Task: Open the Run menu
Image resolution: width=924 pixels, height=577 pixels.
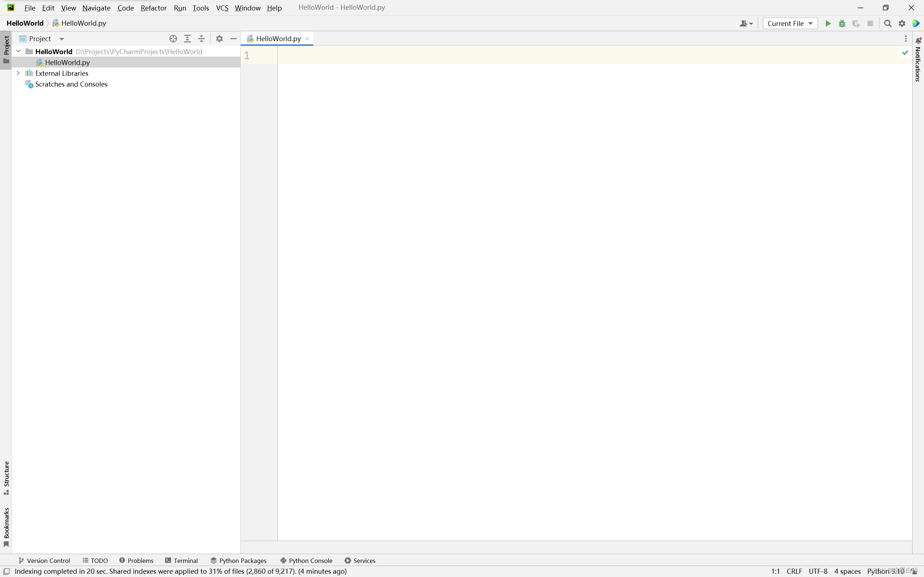Action: click(x=180, y=8)
